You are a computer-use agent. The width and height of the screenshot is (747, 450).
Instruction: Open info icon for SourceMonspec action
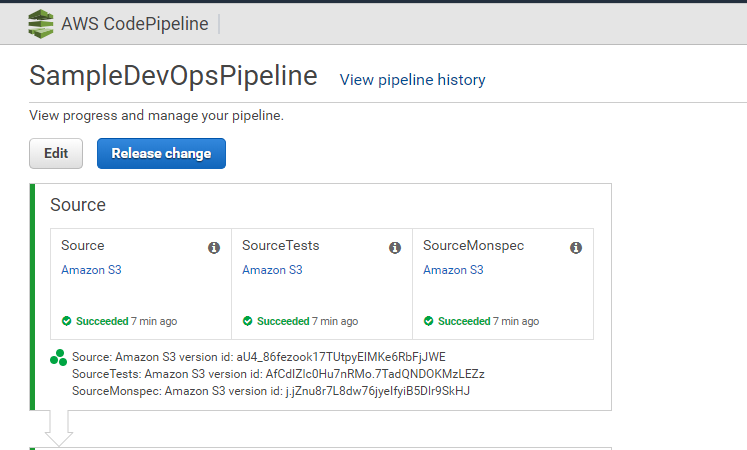coord(576,247)
